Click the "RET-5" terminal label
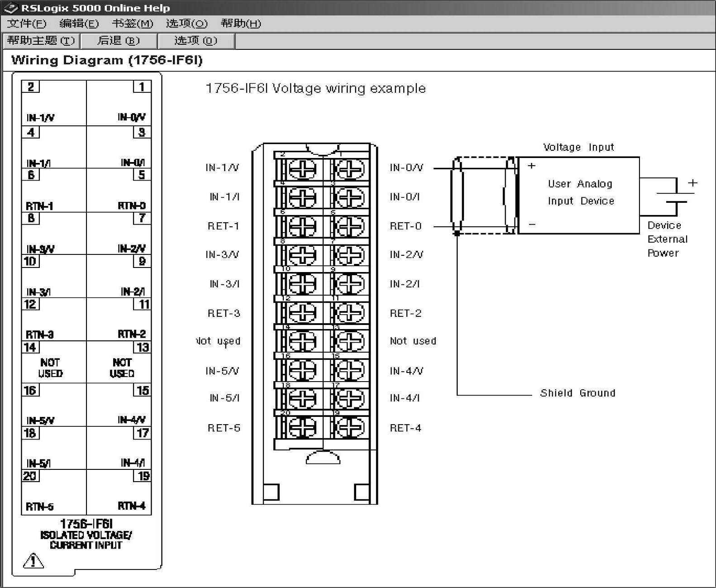Screen dimensions: 716x588 (x=224, y=428)
